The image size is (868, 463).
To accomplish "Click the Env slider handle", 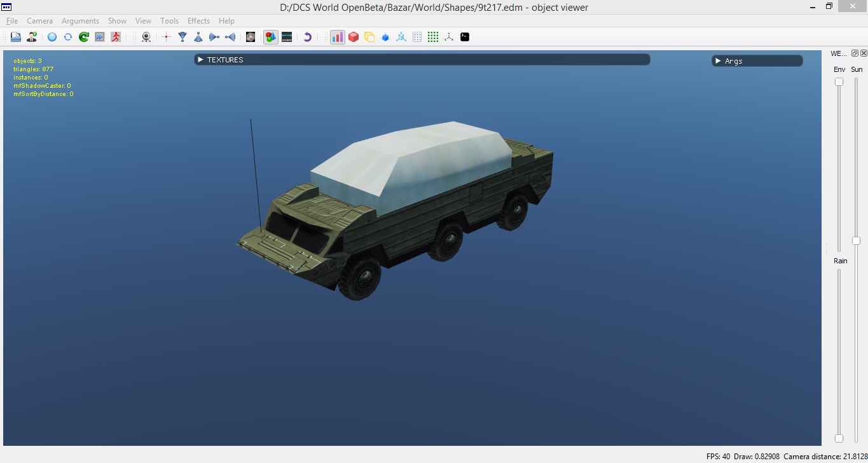I will [x=839, y=81].
